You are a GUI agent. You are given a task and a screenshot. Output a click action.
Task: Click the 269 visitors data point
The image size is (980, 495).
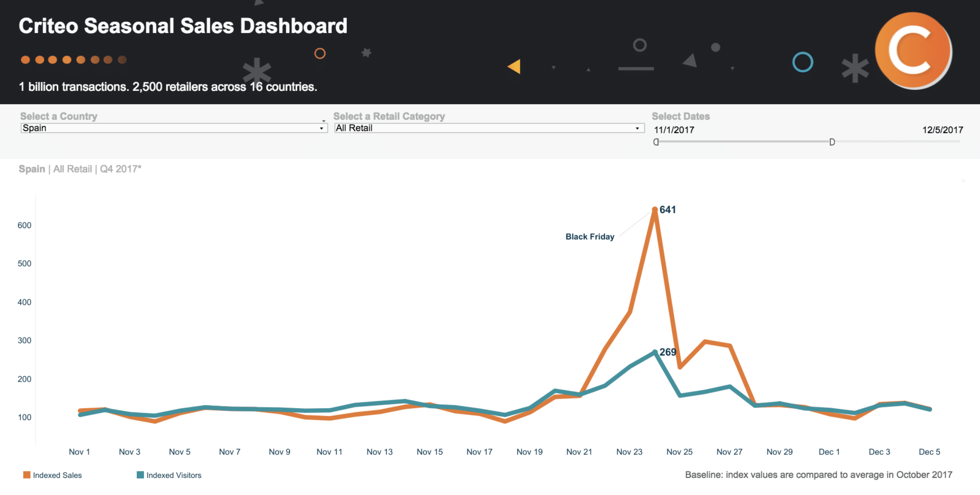655,352
